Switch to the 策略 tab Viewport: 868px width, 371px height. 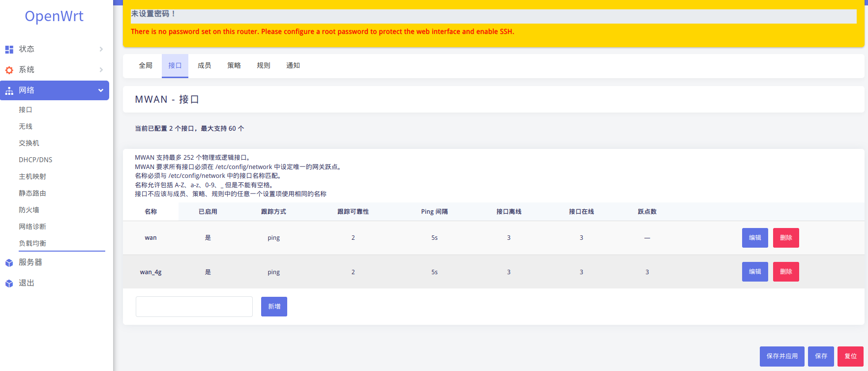coord(234,65)
